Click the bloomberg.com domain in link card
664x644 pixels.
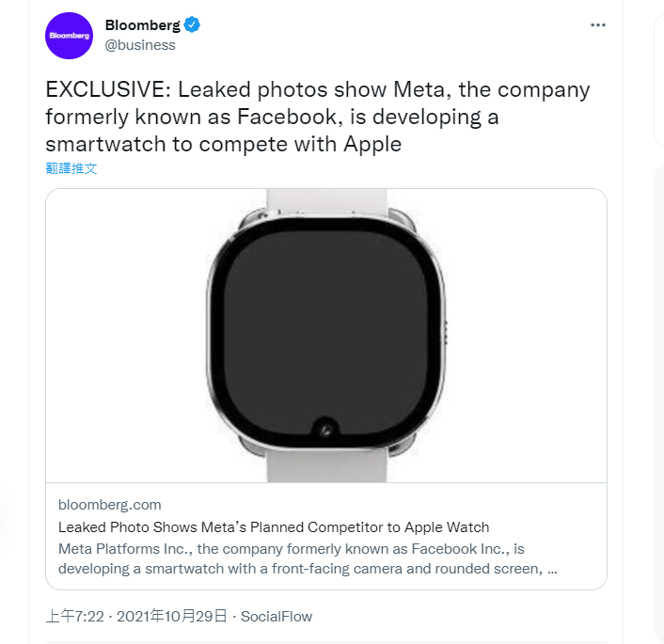[109, 505]
